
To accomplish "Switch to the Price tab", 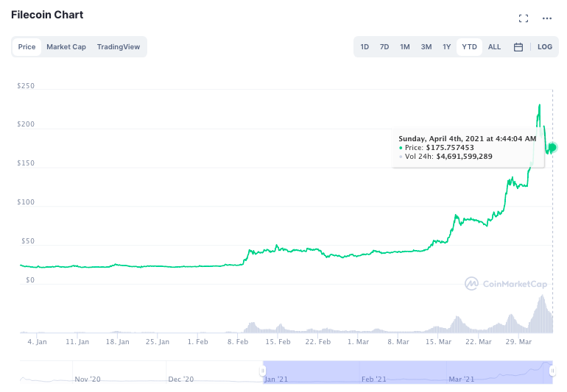I will pyautogui.click(x=27, y=47).
